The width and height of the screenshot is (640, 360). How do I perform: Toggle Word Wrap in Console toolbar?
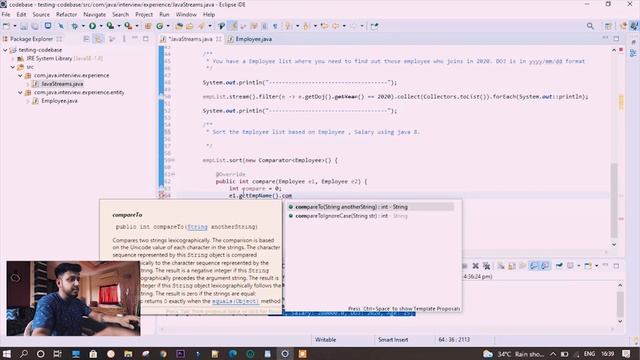point(523,266)
